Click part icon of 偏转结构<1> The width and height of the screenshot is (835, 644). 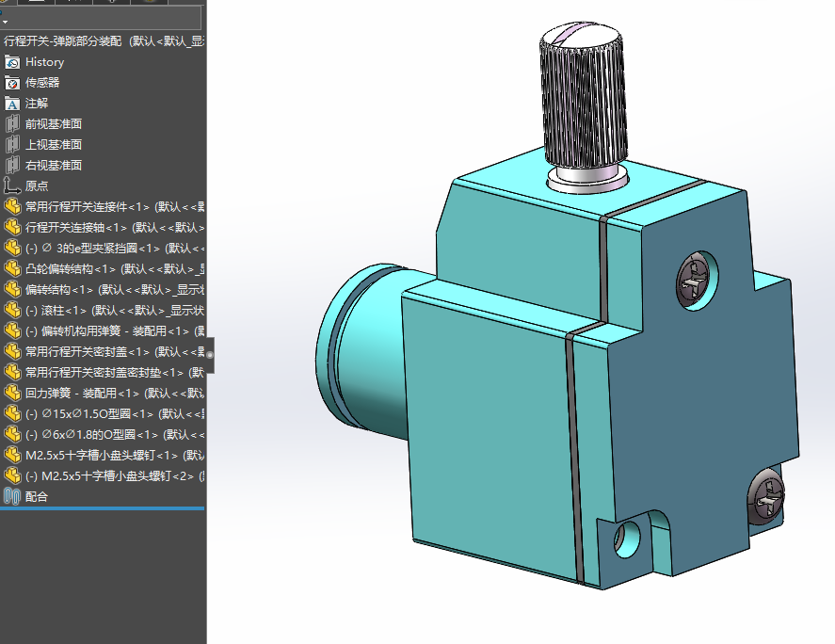pyautogui.click(x=11, y=290)
